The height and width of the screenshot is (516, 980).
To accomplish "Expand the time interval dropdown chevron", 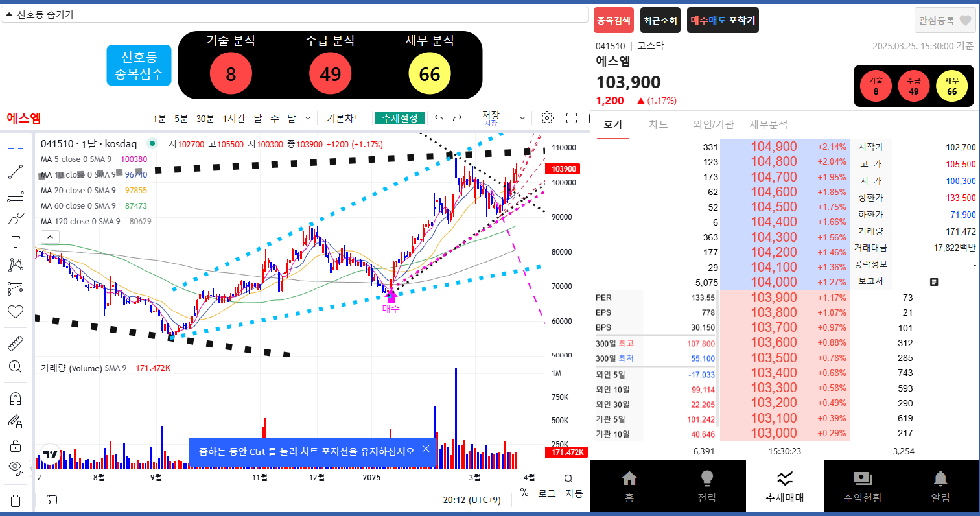I will point(307,118).
